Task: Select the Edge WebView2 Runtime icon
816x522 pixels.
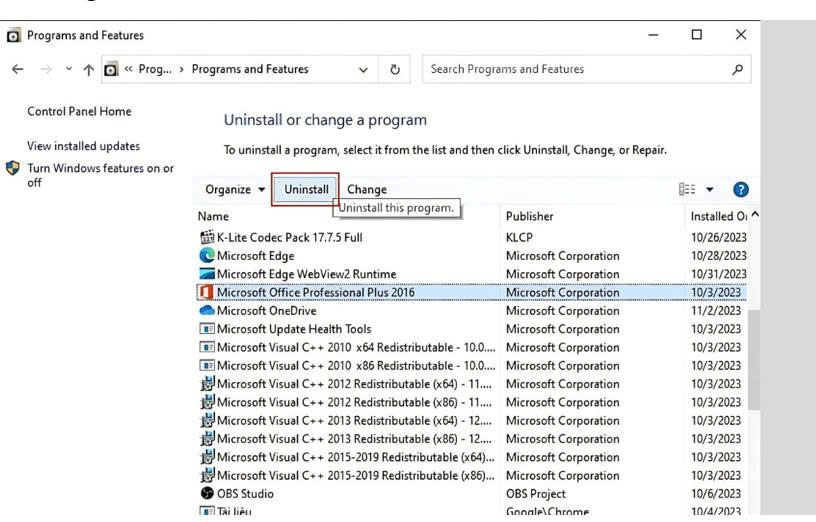Action: 207,274
